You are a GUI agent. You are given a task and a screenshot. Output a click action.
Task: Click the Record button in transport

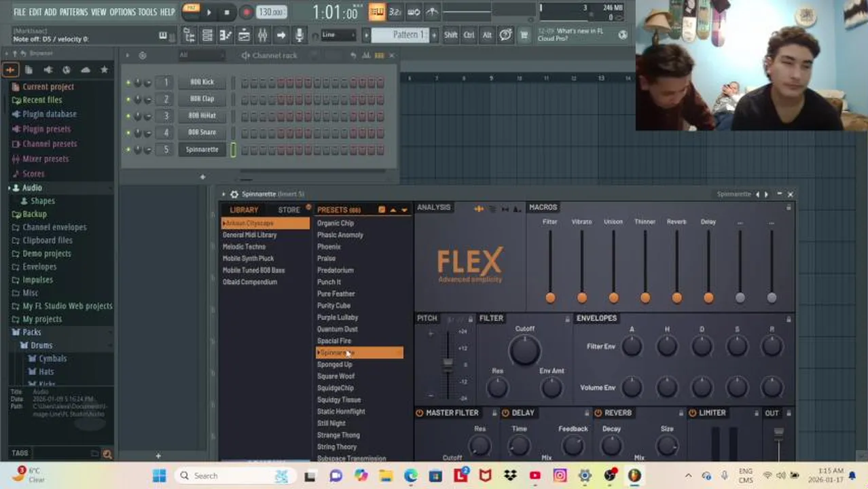[246, 12]
